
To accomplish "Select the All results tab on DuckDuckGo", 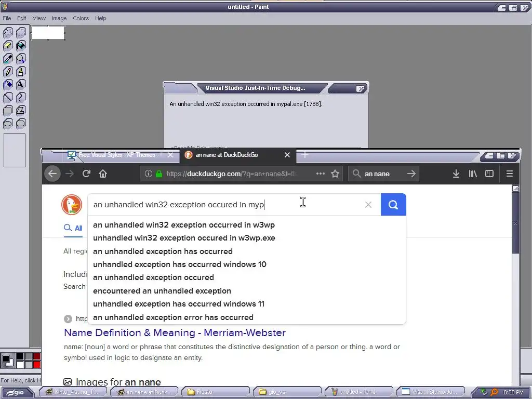I will [x=73, y=228].
